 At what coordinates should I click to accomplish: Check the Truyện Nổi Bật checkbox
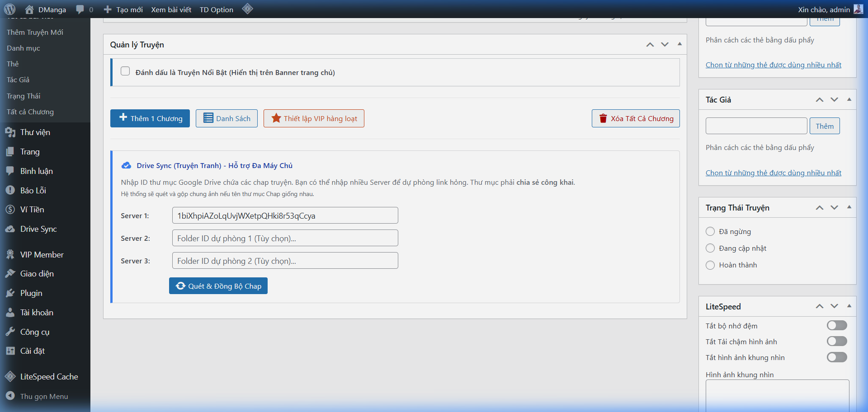click(x=125, y=71)
